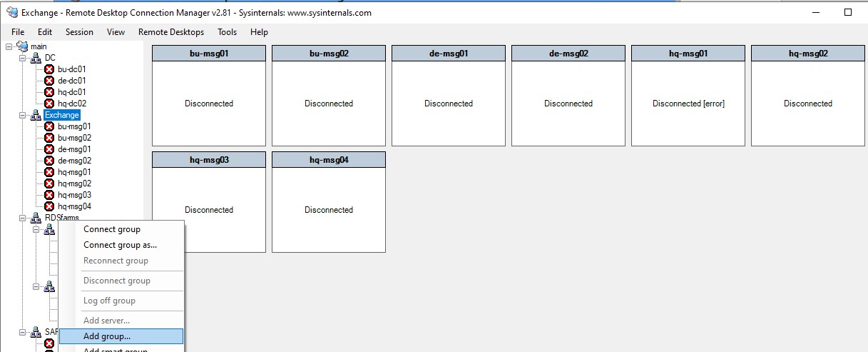
Task: Open the Session menu
Action: [79, 32]
